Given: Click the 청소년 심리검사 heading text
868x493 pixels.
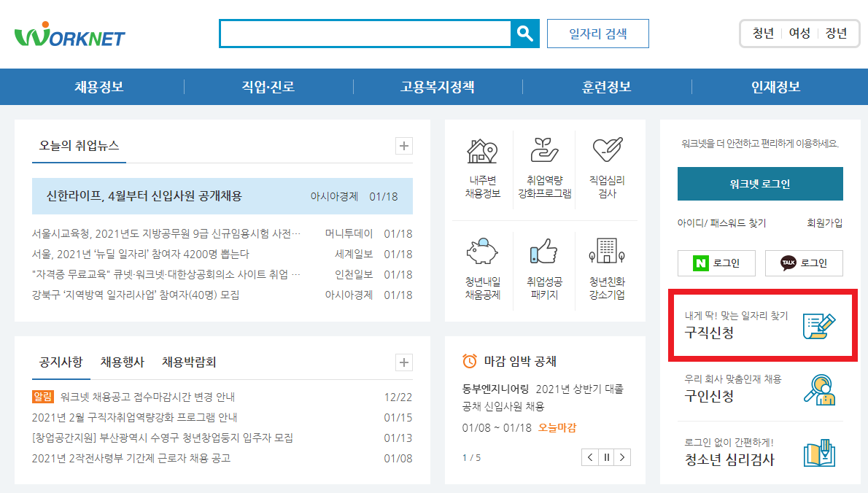Looking at the screenshot, I should [x=729, y=459].
